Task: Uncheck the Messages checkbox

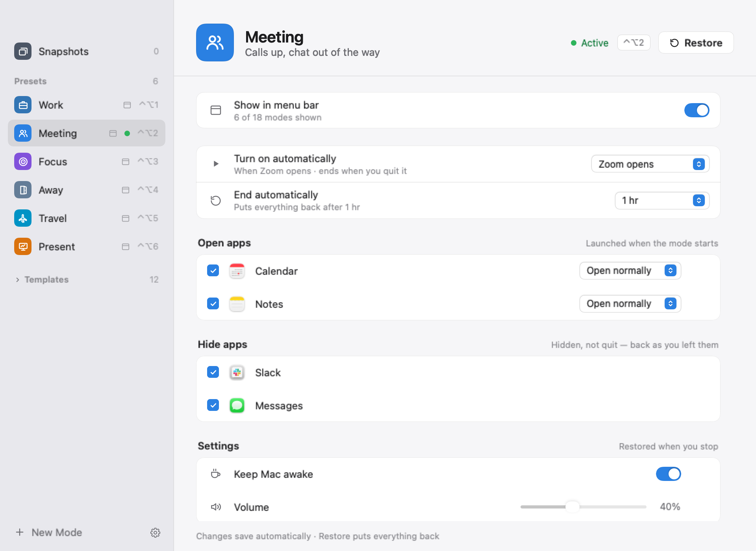Action: pyautogui.click(x=213, y=405)
